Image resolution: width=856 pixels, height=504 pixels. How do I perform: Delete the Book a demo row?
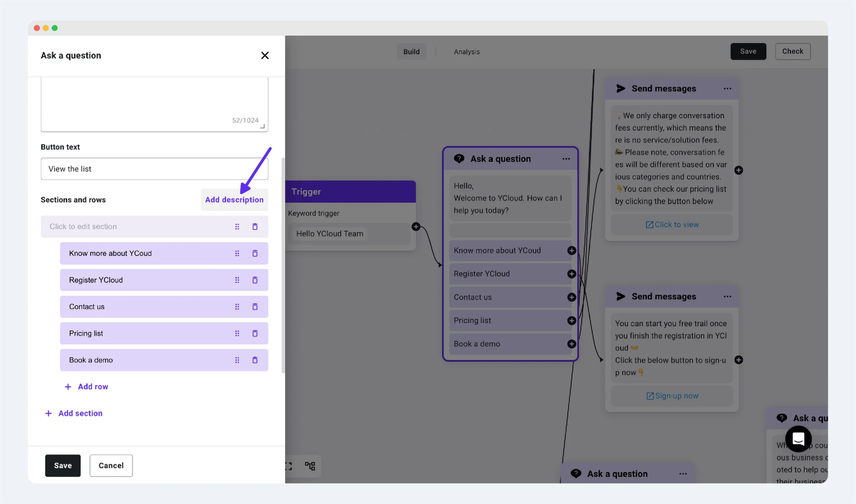click(x=255, y=360)
